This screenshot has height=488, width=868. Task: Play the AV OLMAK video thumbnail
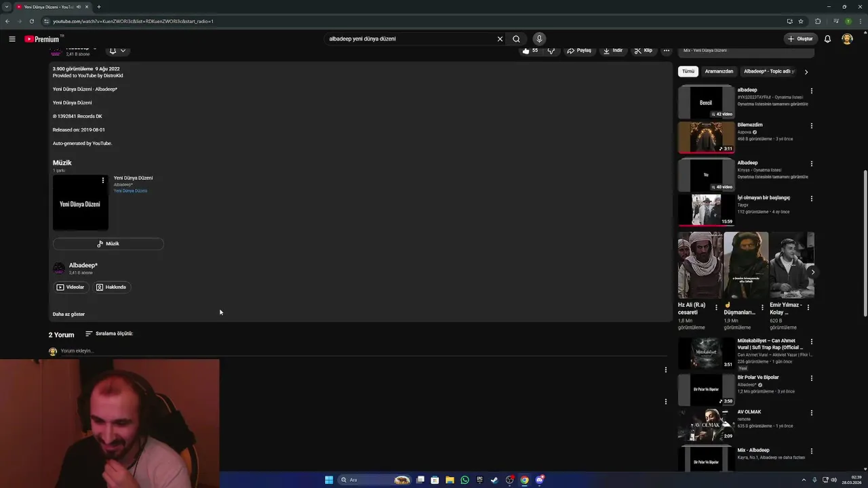click(x=706, y=425)
